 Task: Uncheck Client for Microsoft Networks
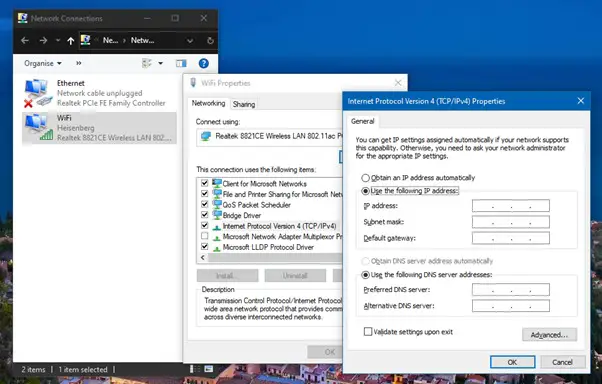[205, 183]
